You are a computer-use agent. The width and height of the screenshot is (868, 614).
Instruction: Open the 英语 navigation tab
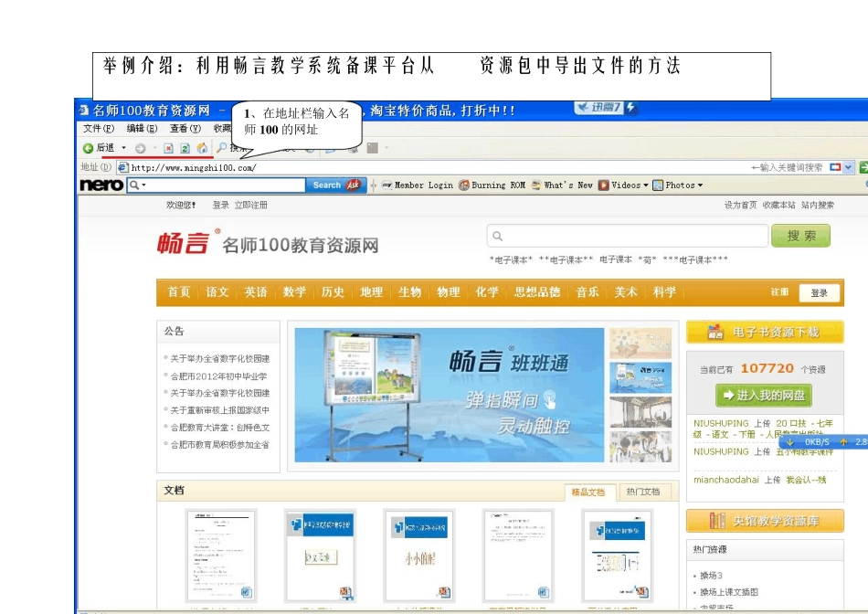coord(256,291)
